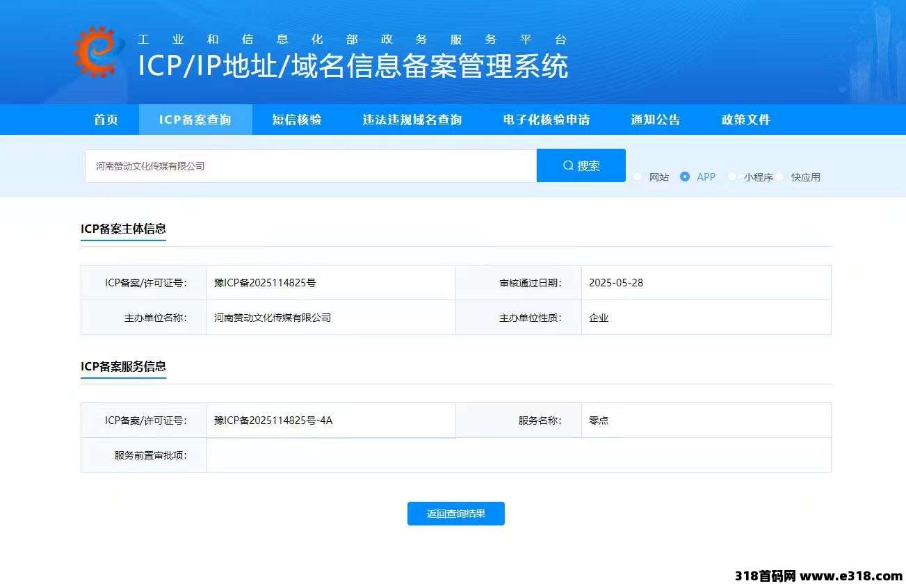906x588 pixels.
Task: Select the service license 豫ICP备2025114825号-4A
Action: [x=273, y=420]
